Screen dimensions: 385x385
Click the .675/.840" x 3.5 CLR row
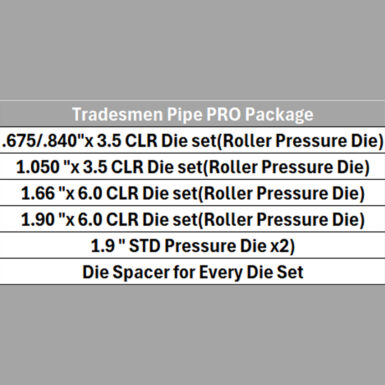192,140
